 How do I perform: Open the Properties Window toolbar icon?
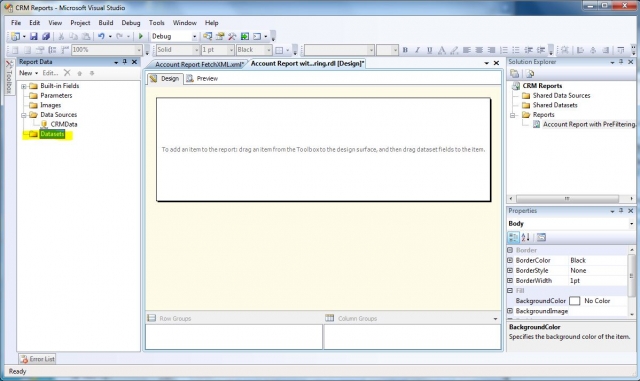coord(220,36)
